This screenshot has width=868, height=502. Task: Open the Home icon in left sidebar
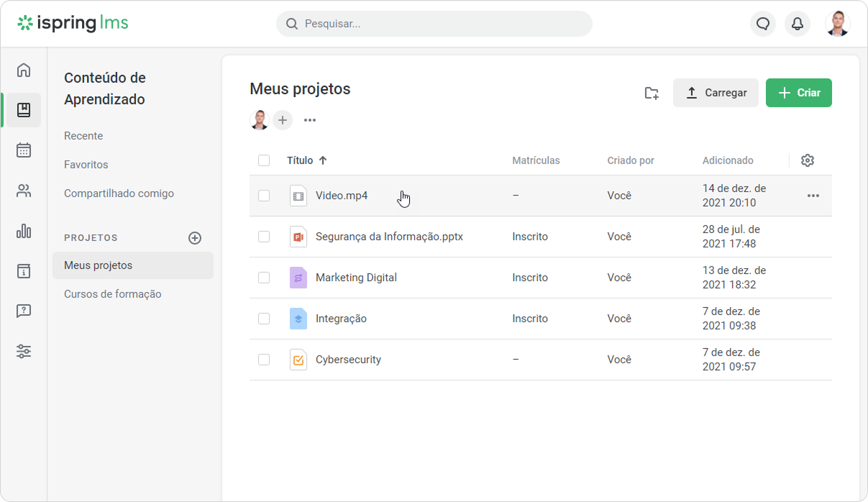[x=24, y=70]
